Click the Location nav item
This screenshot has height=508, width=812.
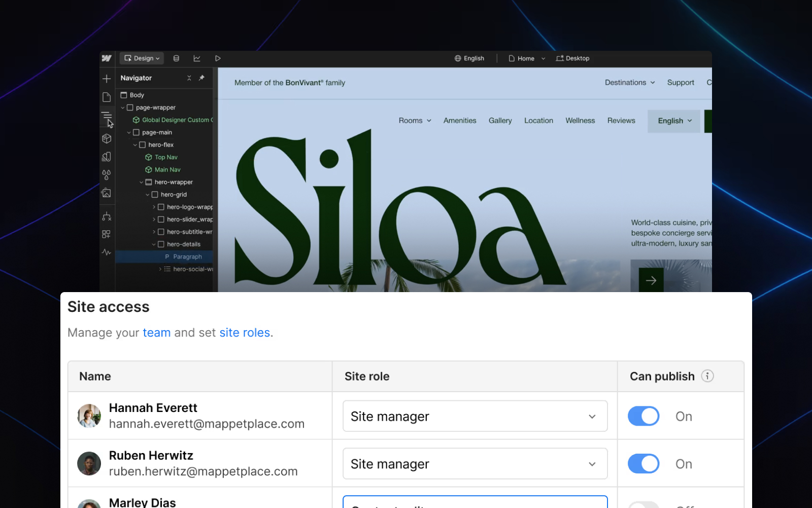538,121
